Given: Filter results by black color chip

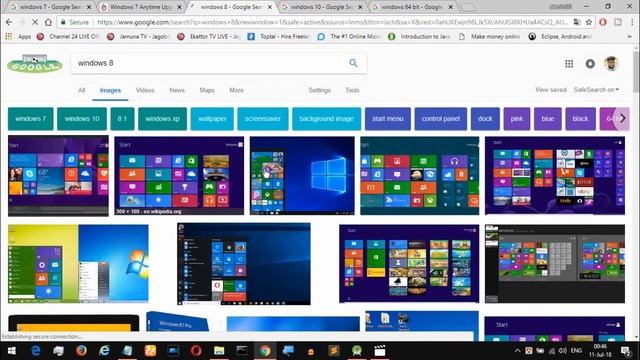Looking at the screenshot, I should pyautogui.click(x=580, y=119).
